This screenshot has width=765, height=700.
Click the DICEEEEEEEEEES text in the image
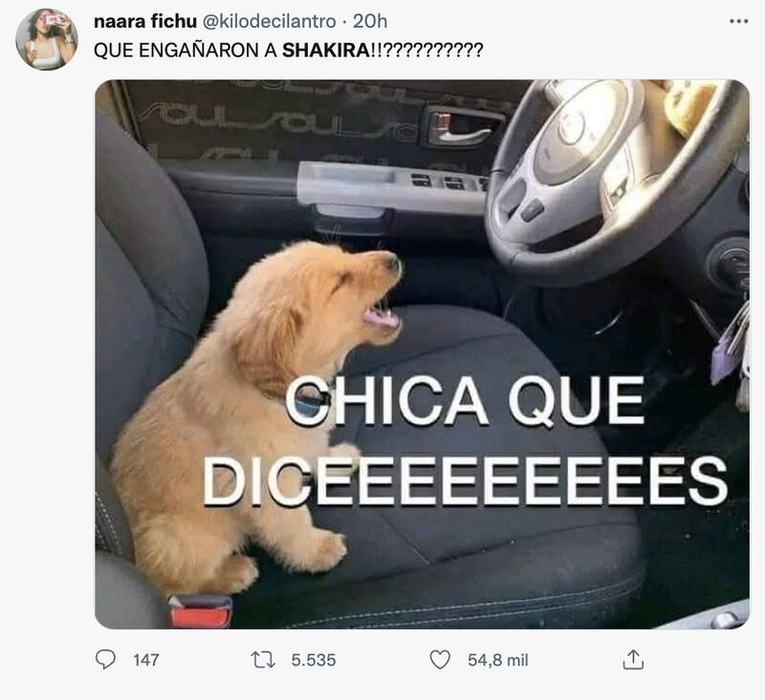[465, 480]
